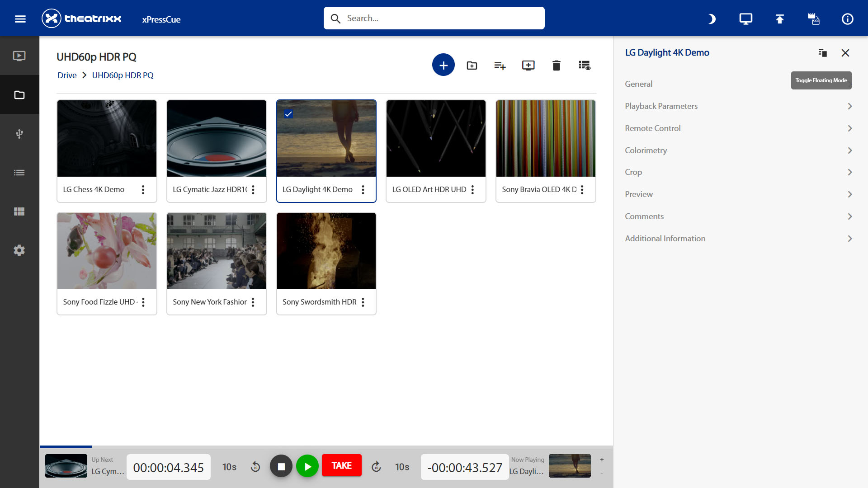Expand Remote Control section chevron
Image resolution: width=868 pixels, height=488 pixels.
(849, 128)
